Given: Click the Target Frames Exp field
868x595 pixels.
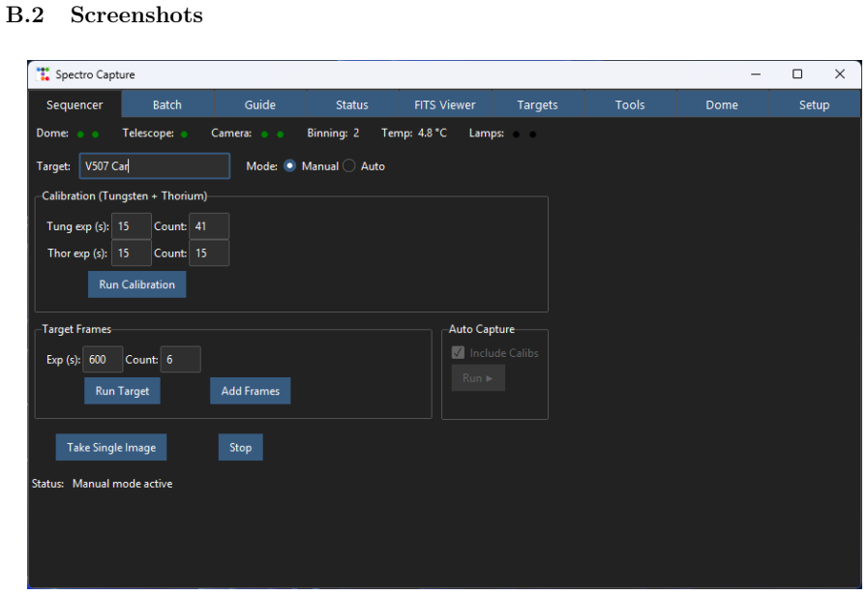Looking at the screenshot, I should pos(103,360).
